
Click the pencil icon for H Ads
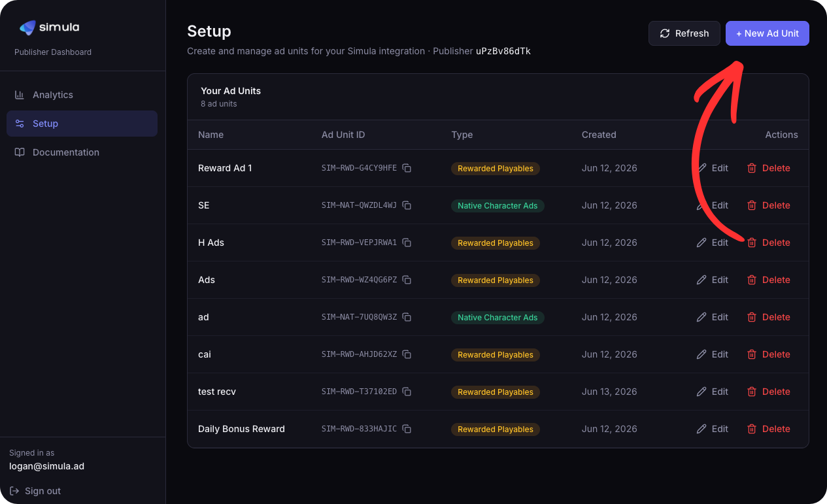(x=701, y=243)
